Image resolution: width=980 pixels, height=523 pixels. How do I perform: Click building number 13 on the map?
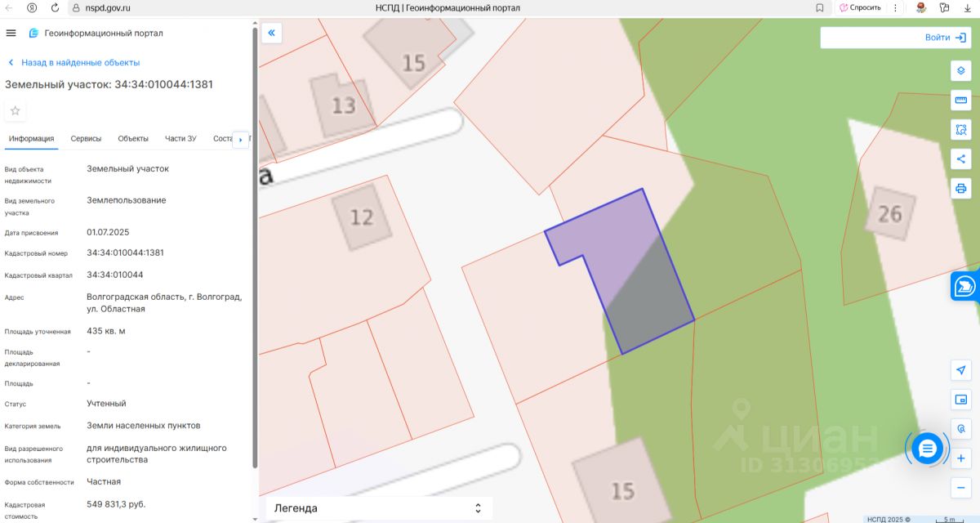pyautogui.click(x=343, y=105)
